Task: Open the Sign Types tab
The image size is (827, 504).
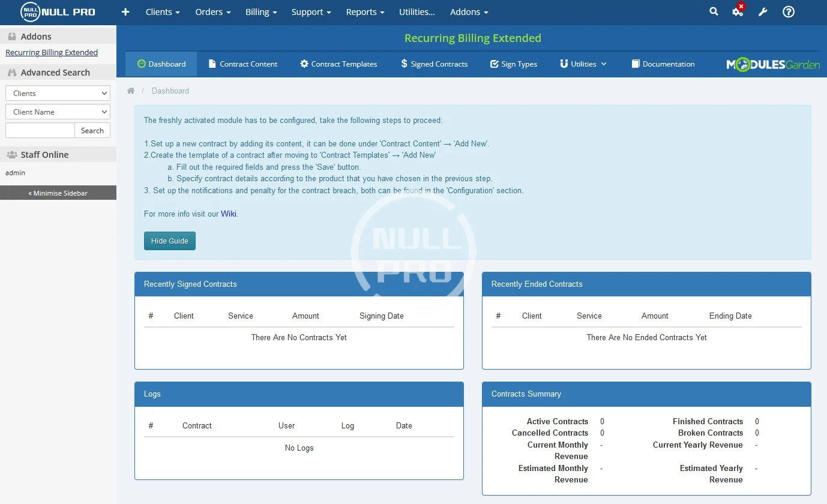Action: [x=514, y=64]
